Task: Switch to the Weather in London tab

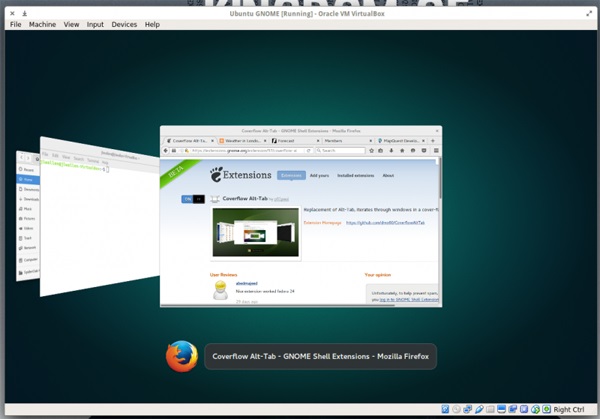Action: (238, 141)
